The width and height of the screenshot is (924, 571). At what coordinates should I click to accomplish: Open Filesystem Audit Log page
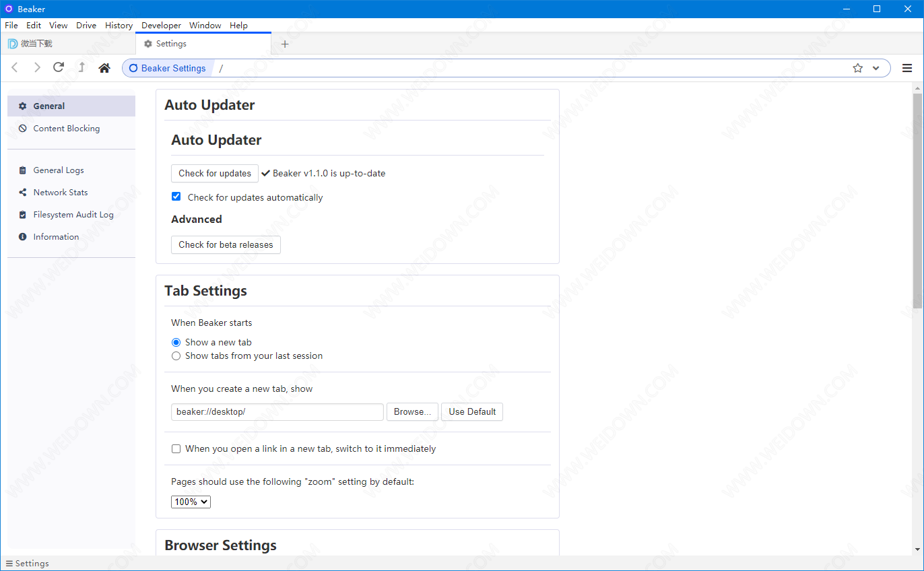(x=71, y=215)
